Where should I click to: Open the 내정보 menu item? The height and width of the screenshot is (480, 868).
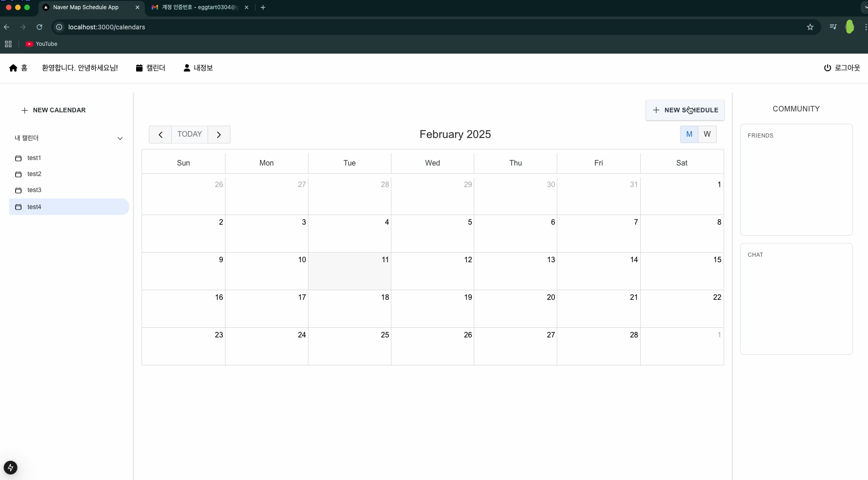point(198,68)
